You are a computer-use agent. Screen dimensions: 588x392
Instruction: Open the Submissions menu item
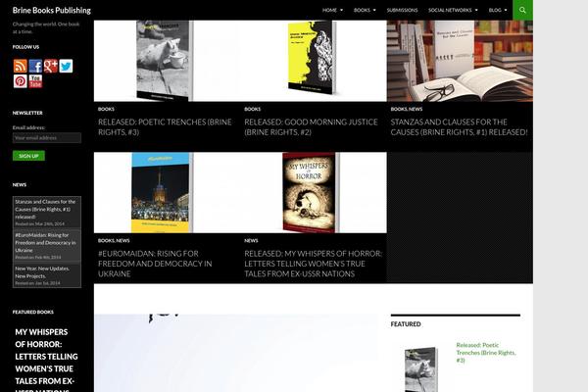click(402, 10)
